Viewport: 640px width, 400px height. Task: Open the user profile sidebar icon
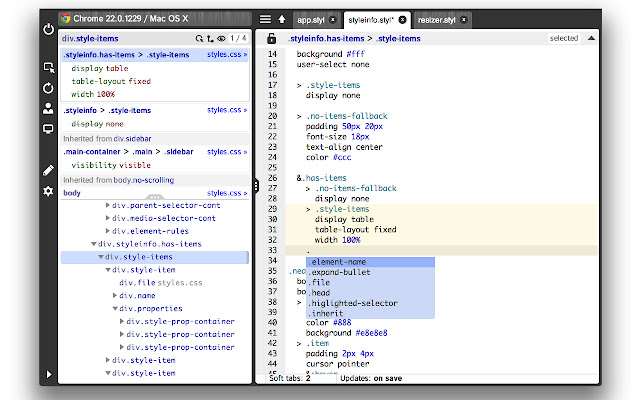tap(48, 108)
